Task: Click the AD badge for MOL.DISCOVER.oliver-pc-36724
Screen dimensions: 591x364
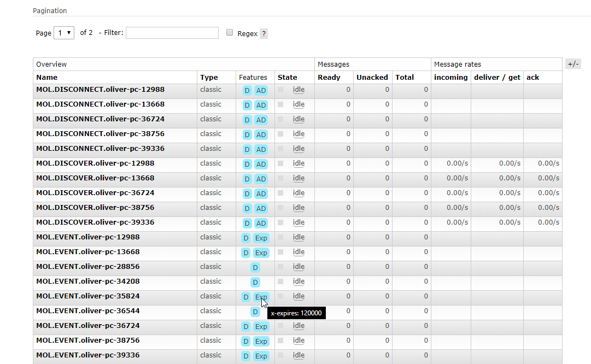Action: (x=261, y=193)
